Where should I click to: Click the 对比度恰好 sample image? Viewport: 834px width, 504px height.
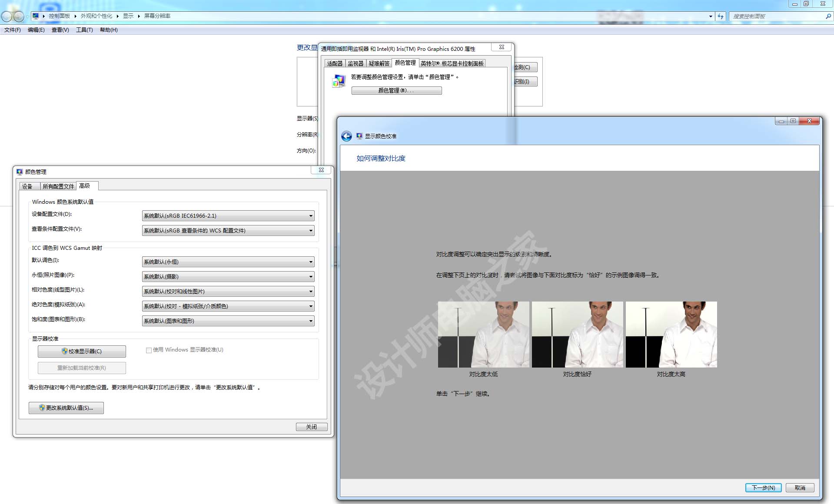[577, 335]
